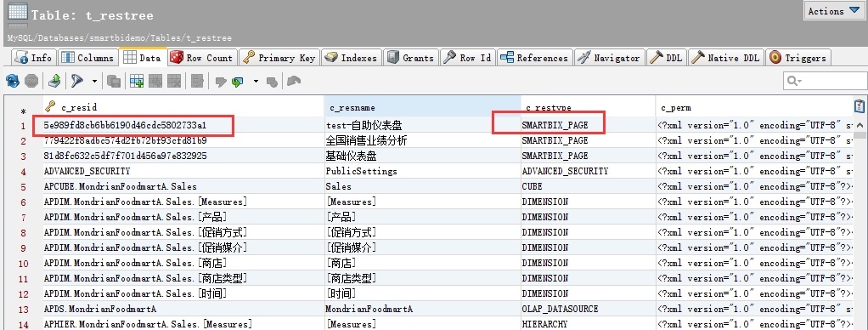The height and width of the screenshot is (330, 868).
Task: Open the References tab
Action: pos(534,58)
